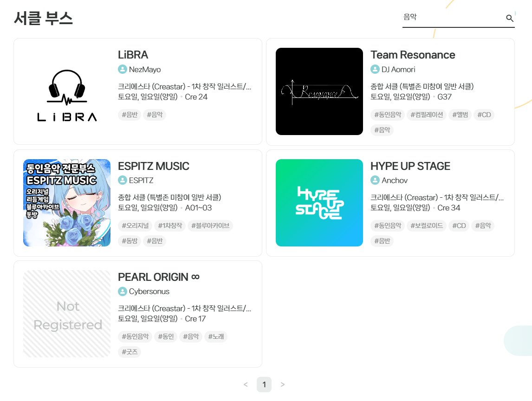Image resolution: width=532 pixels, height=401 pixels.
Task: Click the 서클 부스 page heading
Action: tap(43, 18)
